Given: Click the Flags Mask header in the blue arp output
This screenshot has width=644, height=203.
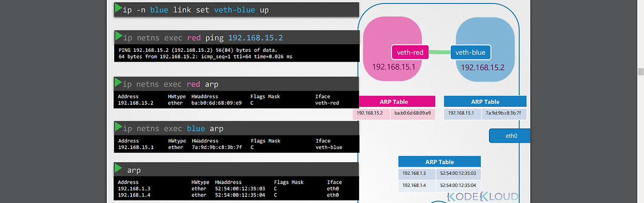Looking at the screenshot, I should pos(265,141).
